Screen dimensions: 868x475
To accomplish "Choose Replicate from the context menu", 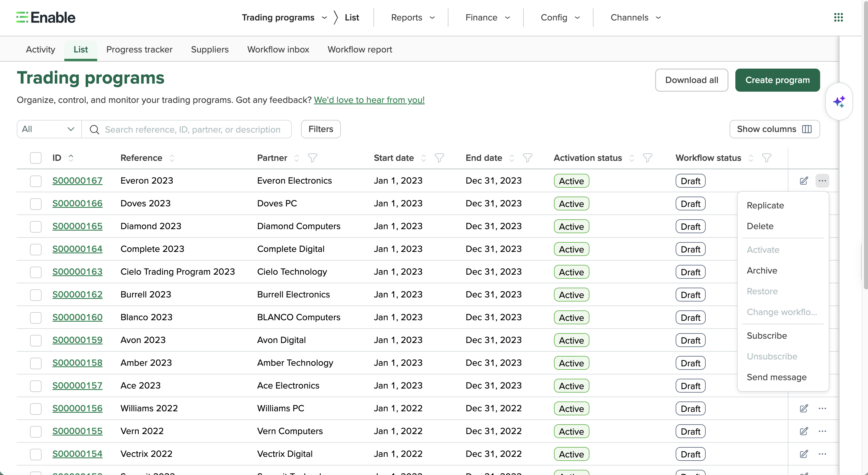I will pyautogui.click(x=765, y=206).
